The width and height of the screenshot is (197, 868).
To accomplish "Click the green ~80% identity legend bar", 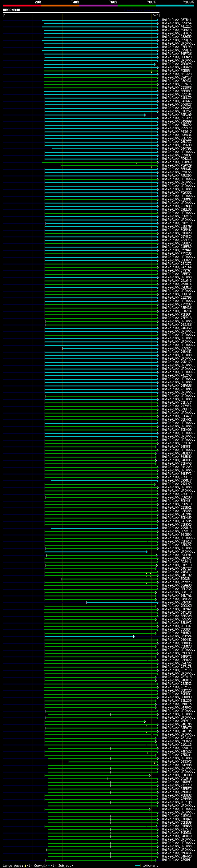I will click(137, 6).
